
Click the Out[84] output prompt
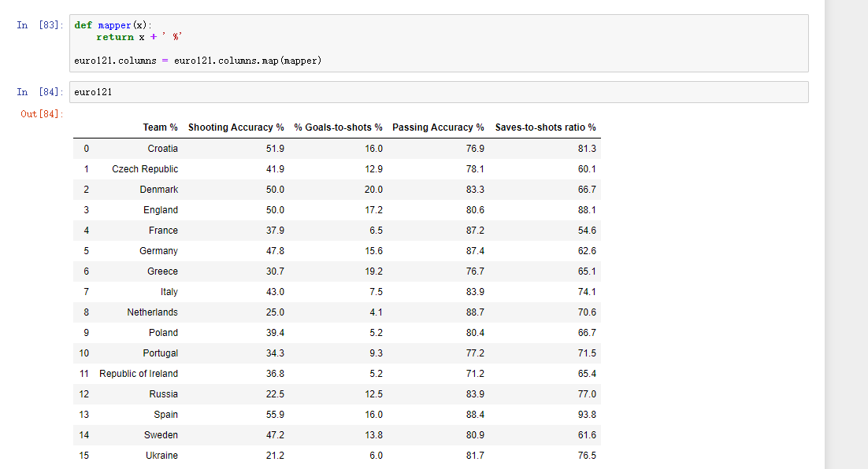click(x=42, y=114)
